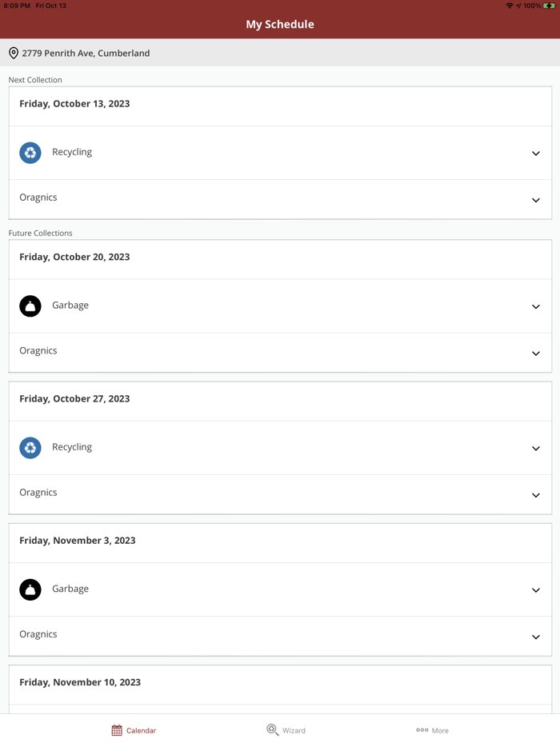This screenshot has height=747, width=560.
Task: Expand Oragnics row under October 20
Action: coord(536,353)
